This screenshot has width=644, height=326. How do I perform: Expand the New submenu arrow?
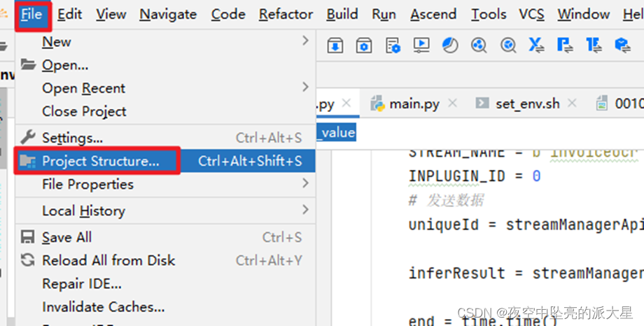pyautogui.click(x=305, y=41)
